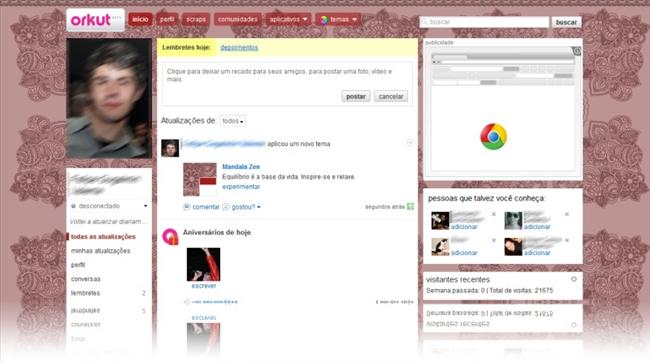This screenshot has width=650, height=362.
Task: Click the postar button
Action: [x=356, y=96]
